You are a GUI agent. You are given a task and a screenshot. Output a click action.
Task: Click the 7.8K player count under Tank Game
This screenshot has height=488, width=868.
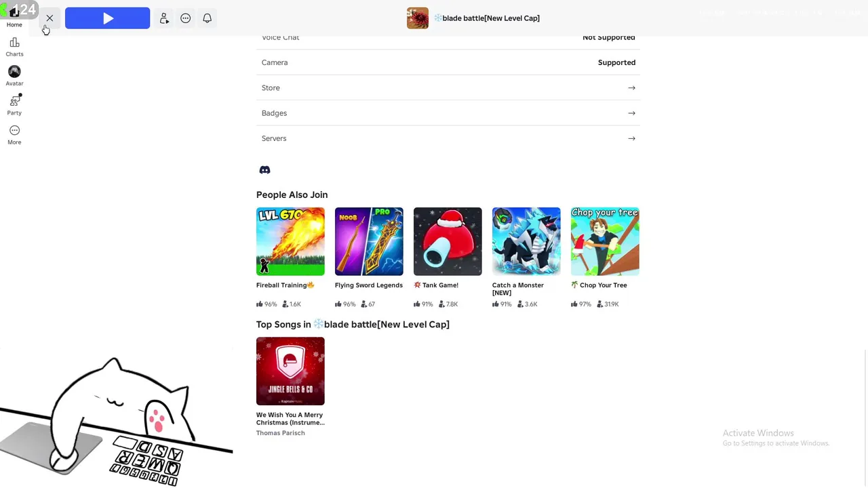point(449,304)
